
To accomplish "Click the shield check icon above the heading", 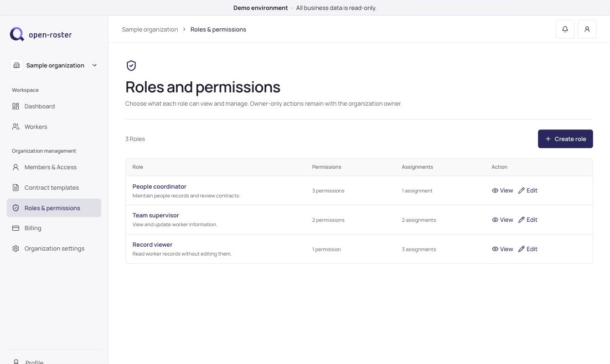I will (x=131, y=65).
